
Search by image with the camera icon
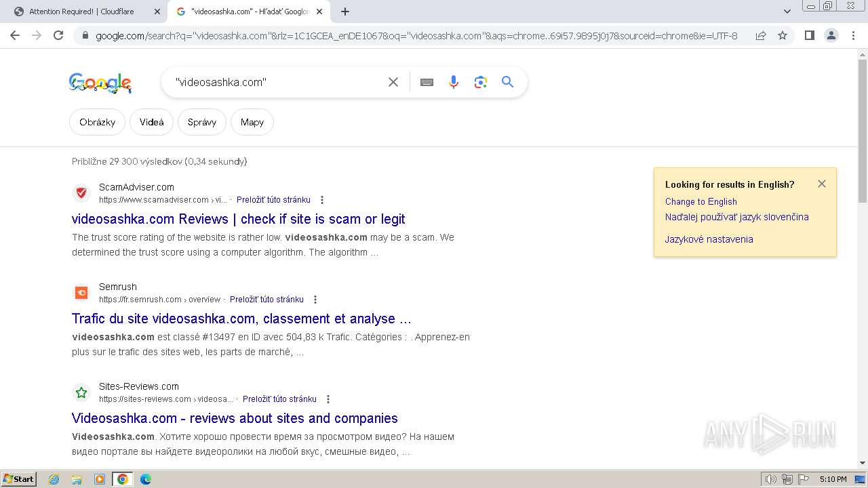pos(481,82)
